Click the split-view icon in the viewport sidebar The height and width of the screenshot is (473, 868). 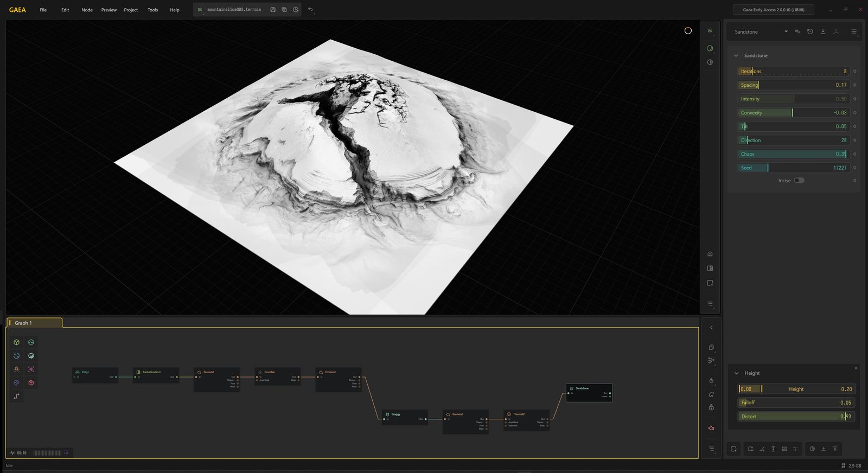(x=710, y=269)
